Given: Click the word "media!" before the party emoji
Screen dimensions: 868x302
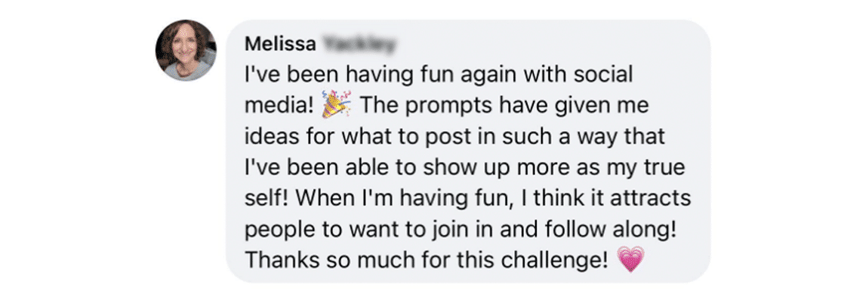Looking at the screenshot, I should tap(280, 106).
